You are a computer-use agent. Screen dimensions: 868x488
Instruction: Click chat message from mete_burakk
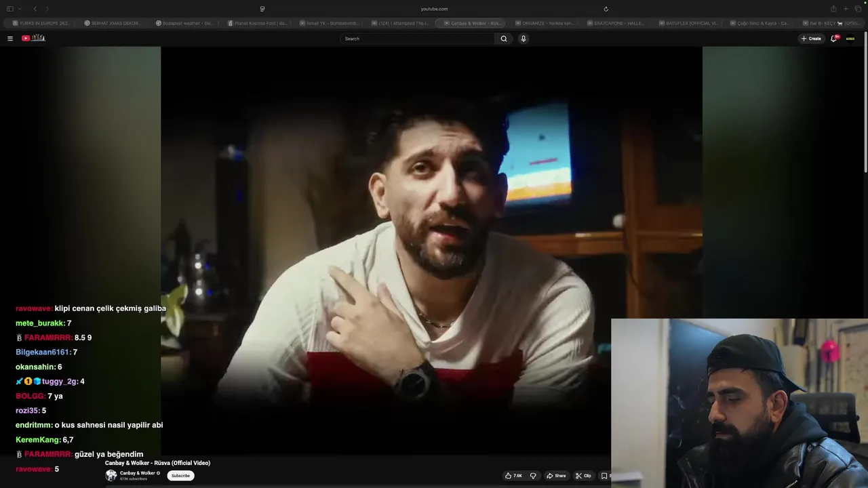(x=43, y=323)
